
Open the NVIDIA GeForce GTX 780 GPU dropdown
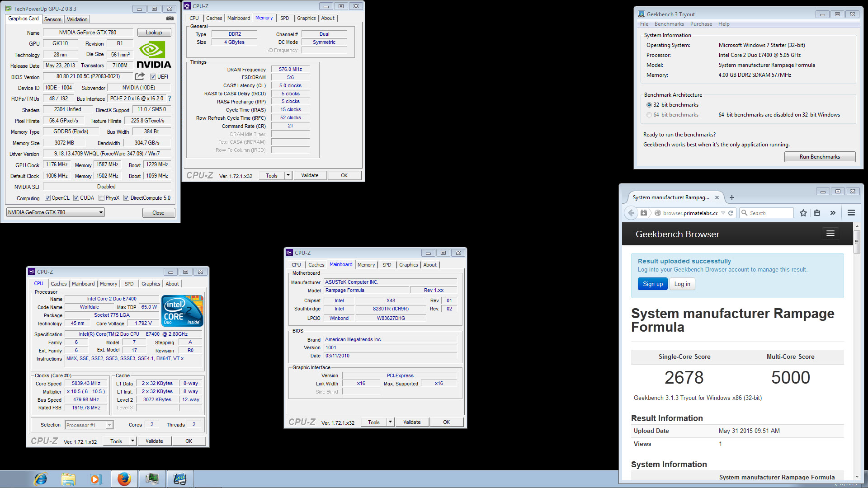pos(56,212)
